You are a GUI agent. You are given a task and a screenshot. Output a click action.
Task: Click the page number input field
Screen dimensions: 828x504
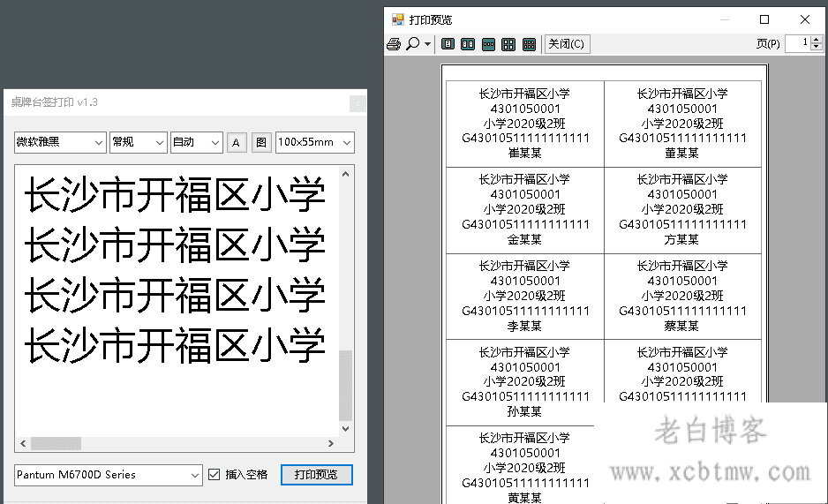[x=798, y=44]
